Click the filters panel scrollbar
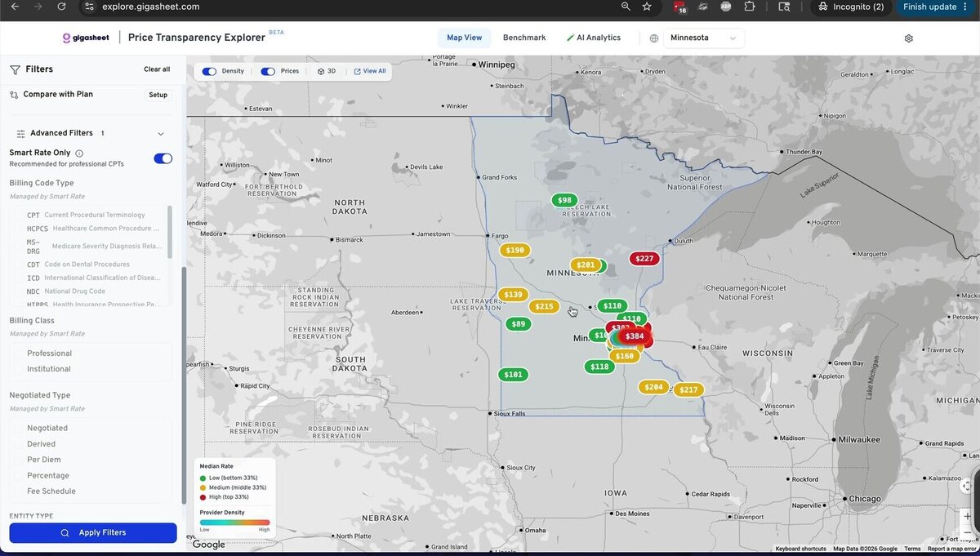Image resolution: width=980 pixels, height=556 pixels. tap(184, 384)
